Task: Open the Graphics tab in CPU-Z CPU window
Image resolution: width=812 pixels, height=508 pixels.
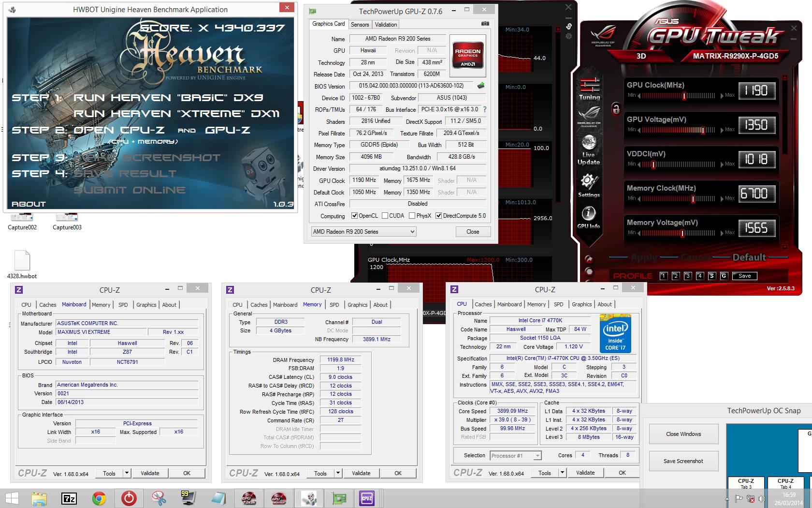Action: (581, 304)
